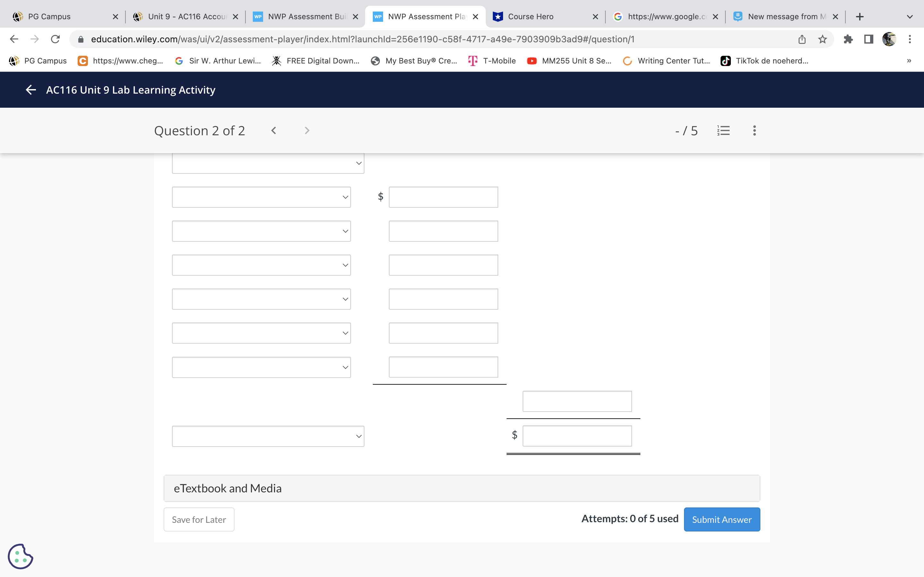The height and width of the screenshot is (577, 924).
Task: Open the Chrome profile avatar
Action: tap(890, 39)
